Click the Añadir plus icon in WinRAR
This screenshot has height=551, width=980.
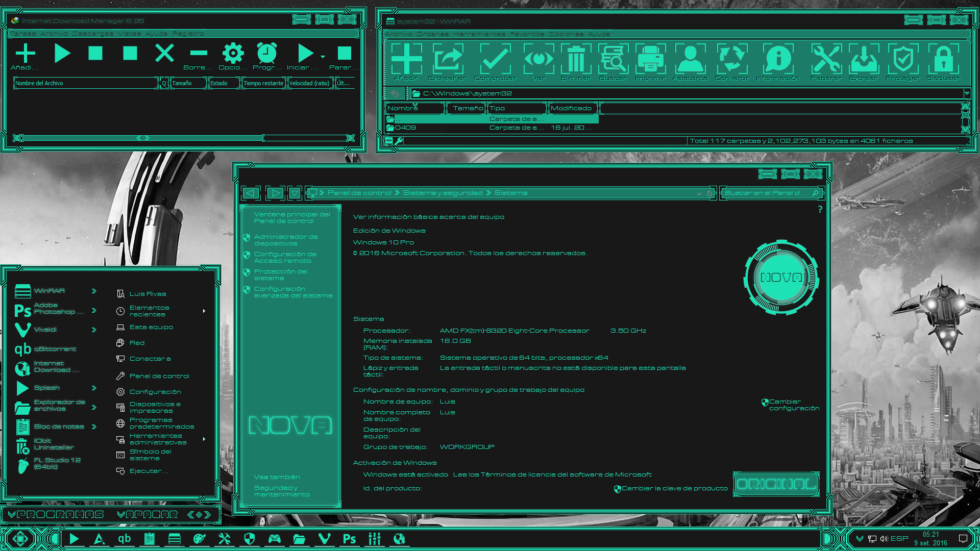click(407, 59)
